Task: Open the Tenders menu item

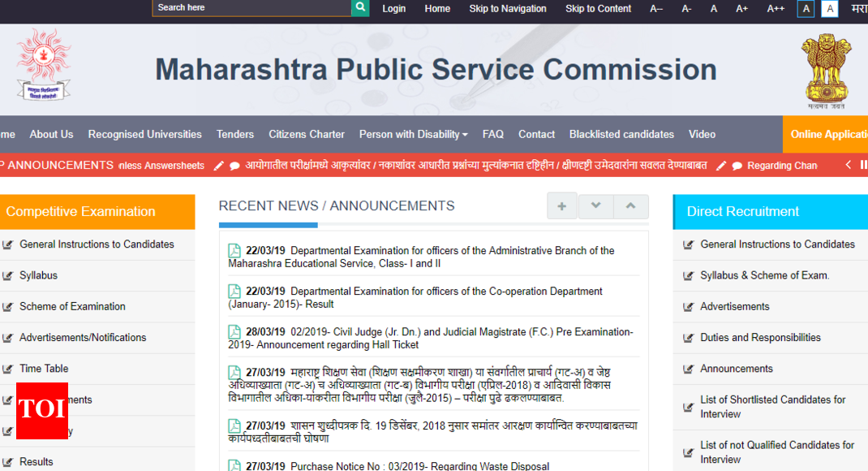Action: pos(235,134)
